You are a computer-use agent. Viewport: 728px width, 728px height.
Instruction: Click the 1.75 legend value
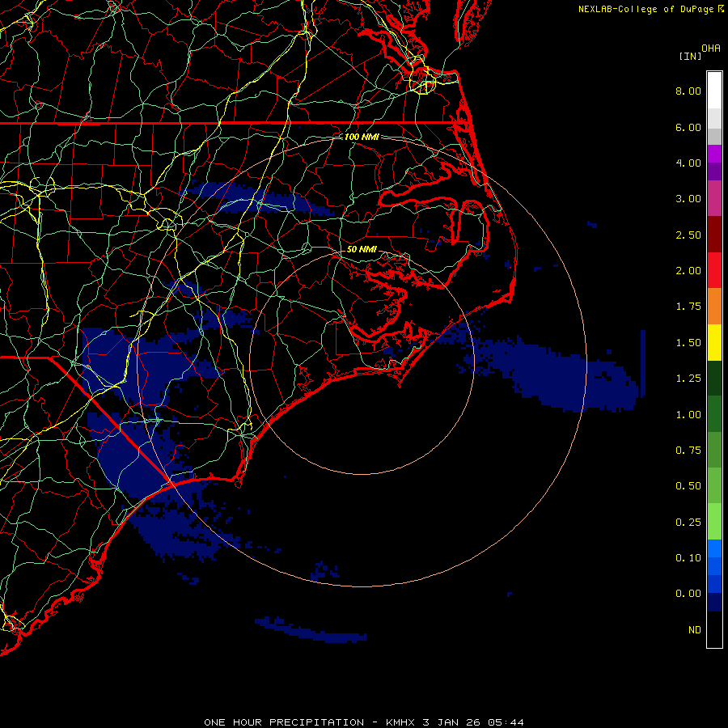coord(688,307)
